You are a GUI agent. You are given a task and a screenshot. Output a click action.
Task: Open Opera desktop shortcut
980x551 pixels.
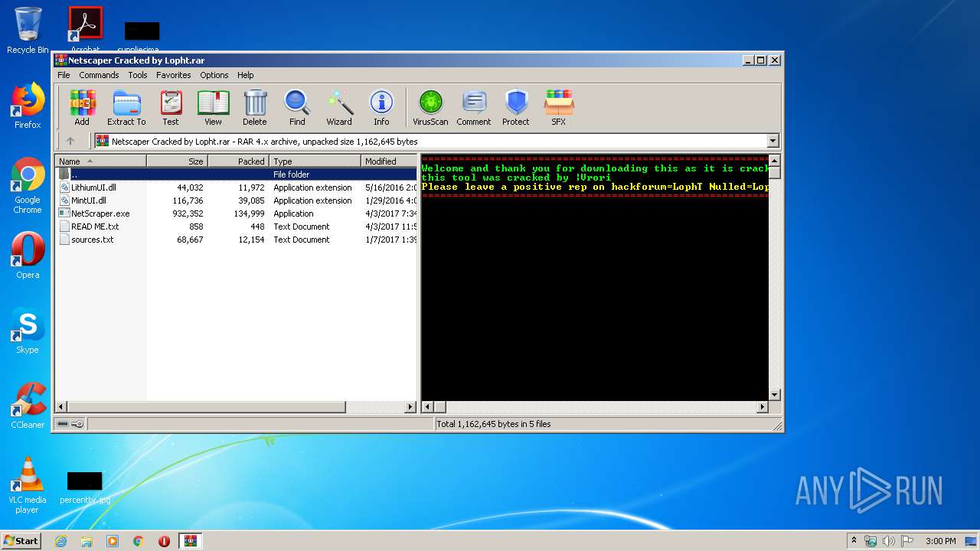[28, 256]
